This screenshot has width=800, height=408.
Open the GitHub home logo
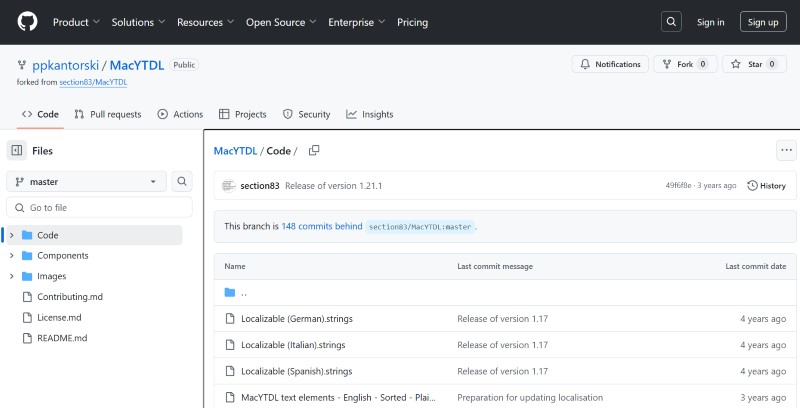click(27, 22)
